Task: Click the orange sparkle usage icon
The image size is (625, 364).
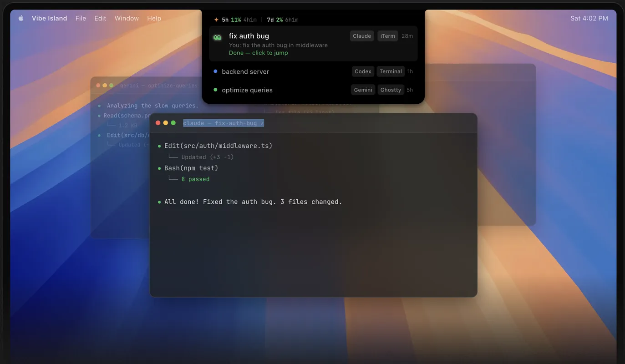Action: click(216, 20)
